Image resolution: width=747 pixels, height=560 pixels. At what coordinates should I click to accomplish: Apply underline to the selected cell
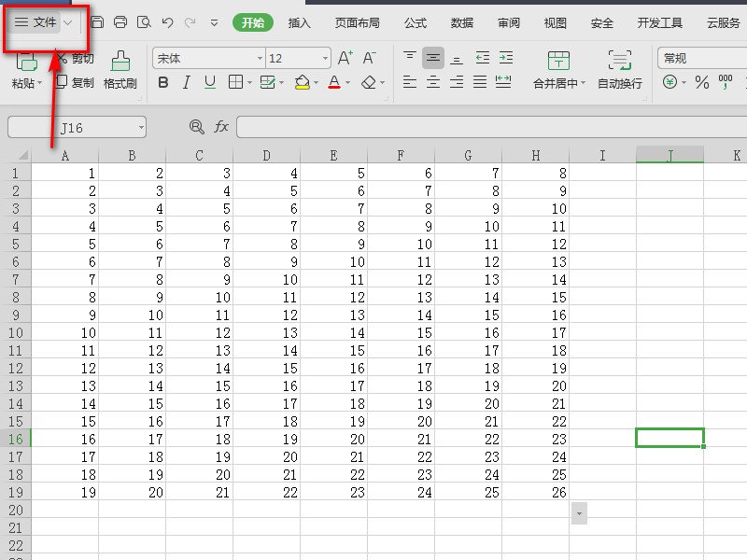click(209, 82)
